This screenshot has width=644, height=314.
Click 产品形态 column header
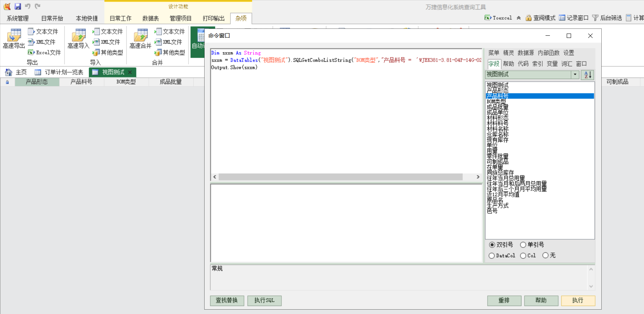37,82
